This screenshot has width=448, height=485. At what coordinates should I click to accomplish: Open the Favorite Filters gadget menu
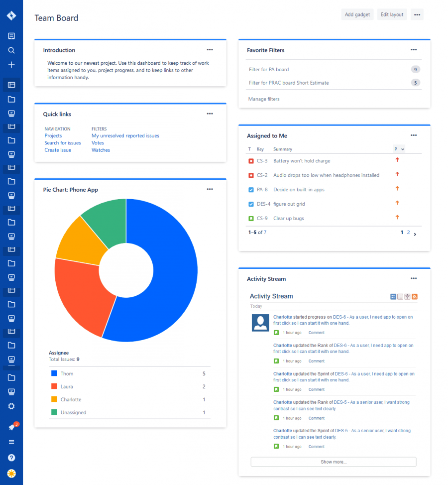[x=413, y=50]
